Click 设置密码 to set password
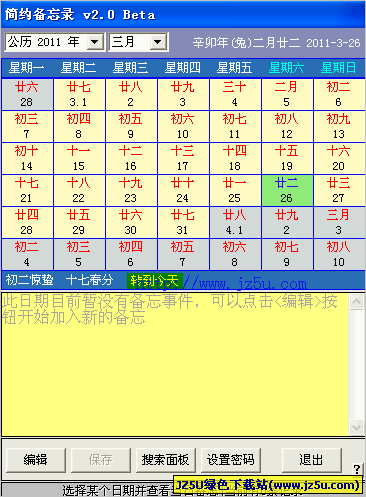Image resolution: width=366 pixels, height=497 pixels. pyautogui.click(x=230, y=460)
